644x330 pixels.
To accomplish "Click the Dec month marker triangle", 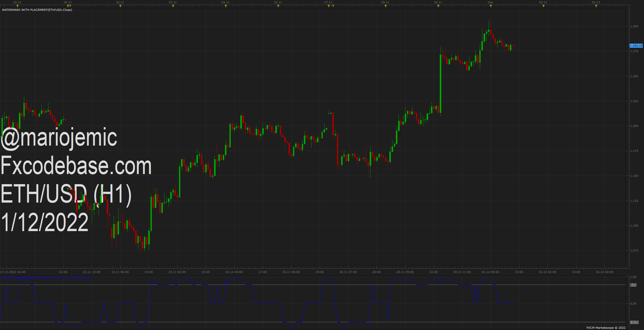I will tap(491, 6).
